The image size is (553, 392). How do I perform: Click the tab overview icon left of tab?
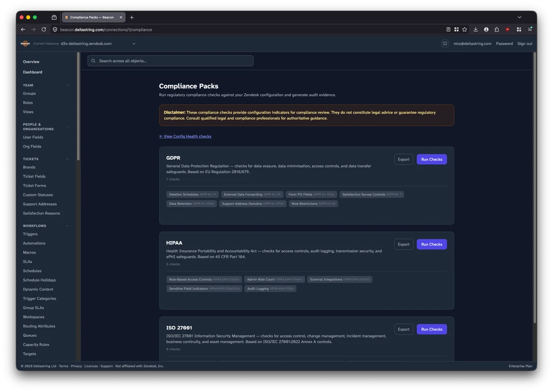pos(54,17)
